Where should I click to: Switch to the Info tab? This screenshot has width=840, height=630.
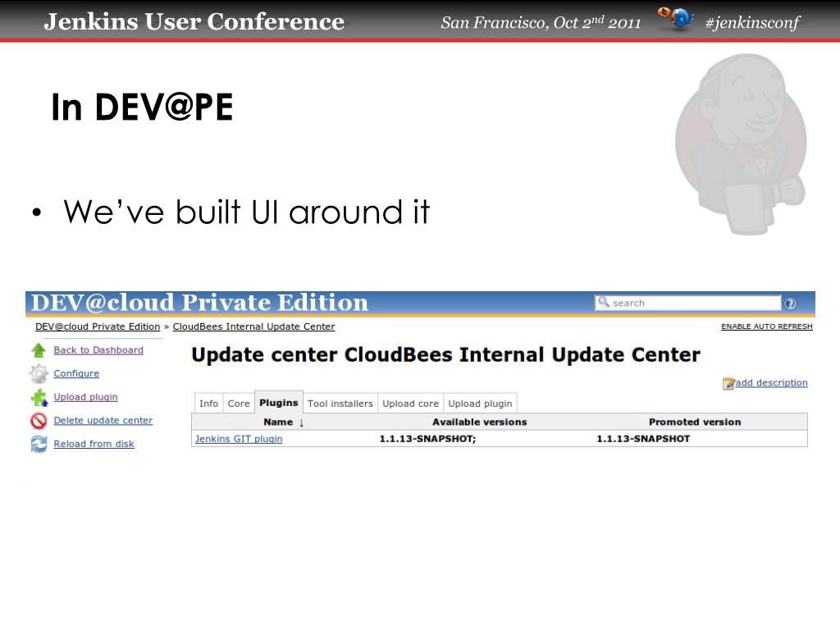click(x=208, y=404)
